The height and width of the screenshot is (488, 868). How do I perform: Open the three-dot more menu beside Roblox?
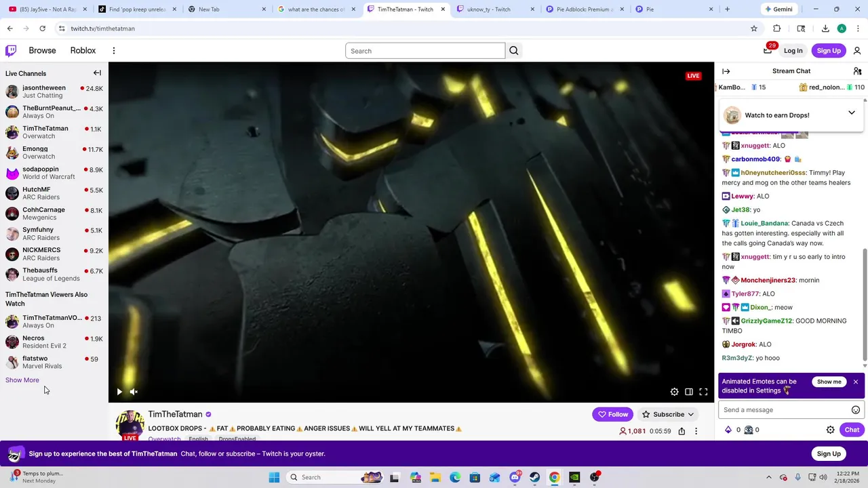114,51
